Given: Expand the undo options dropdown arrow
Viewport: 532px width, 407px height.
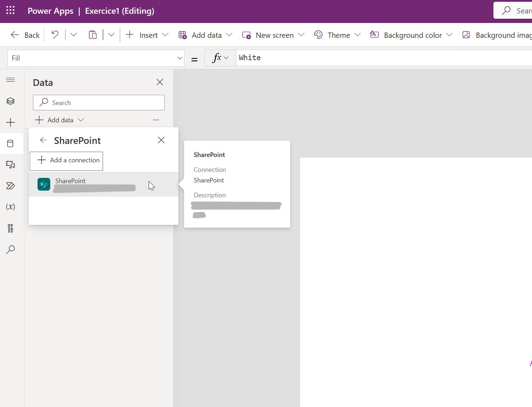Looking at the screenshot, I should (x=74, y=35).
